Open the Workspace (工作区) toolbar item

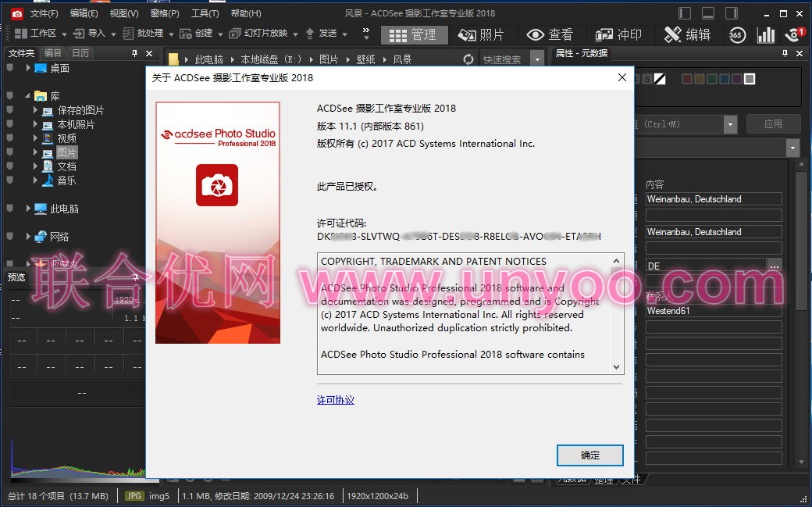(x=36, y=34)
